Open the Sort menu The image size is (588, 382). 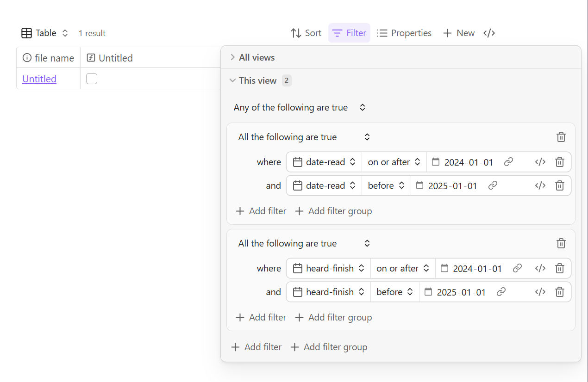point(306,33)
